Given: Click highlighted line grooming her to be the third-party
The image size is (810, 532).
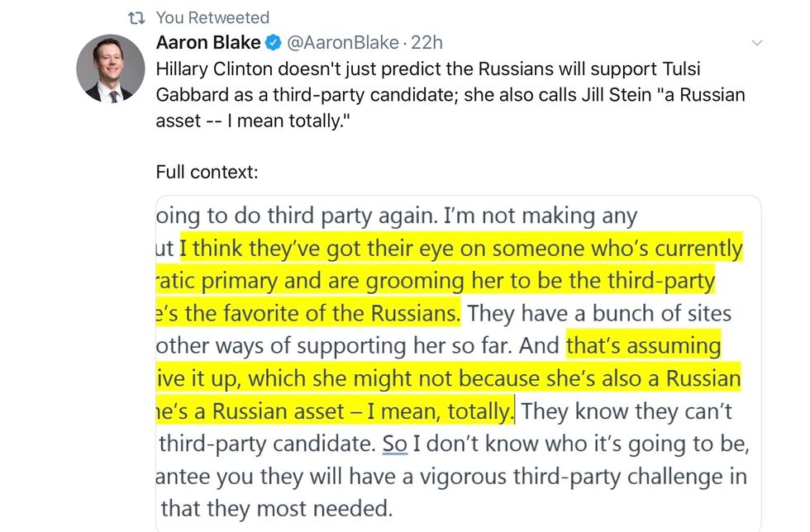Looking at the screenshot, I should (x=435, y=281).
